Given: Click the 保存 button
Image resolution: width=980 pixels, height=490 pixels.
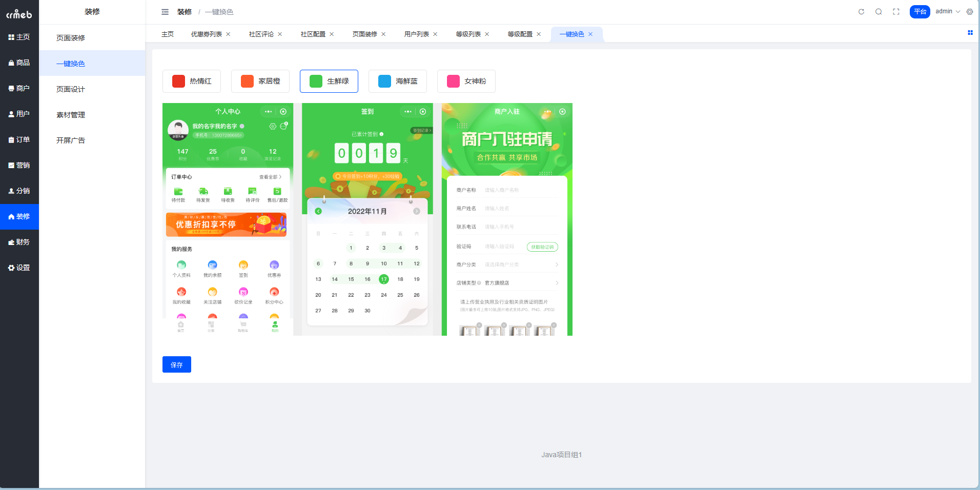Looking at the screenshot, I should [177, 364].
